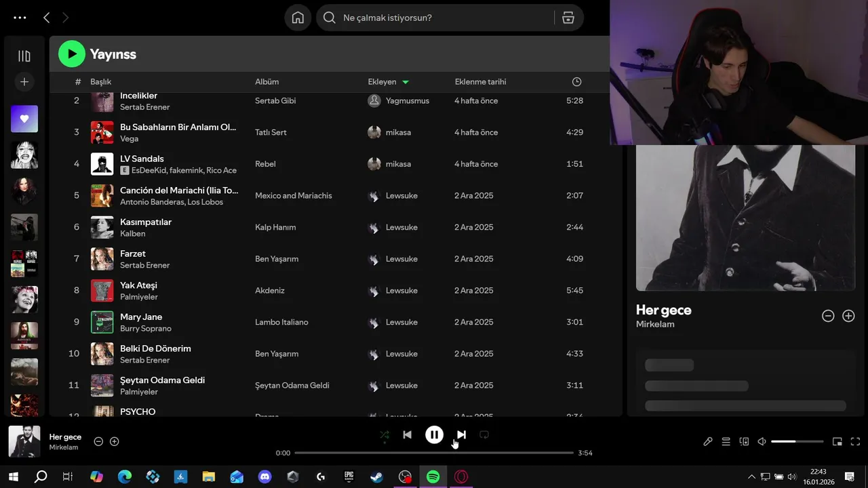Screen dimensions: 868x488
Task: Go forward with the right arrow
Action: point(65,18)
